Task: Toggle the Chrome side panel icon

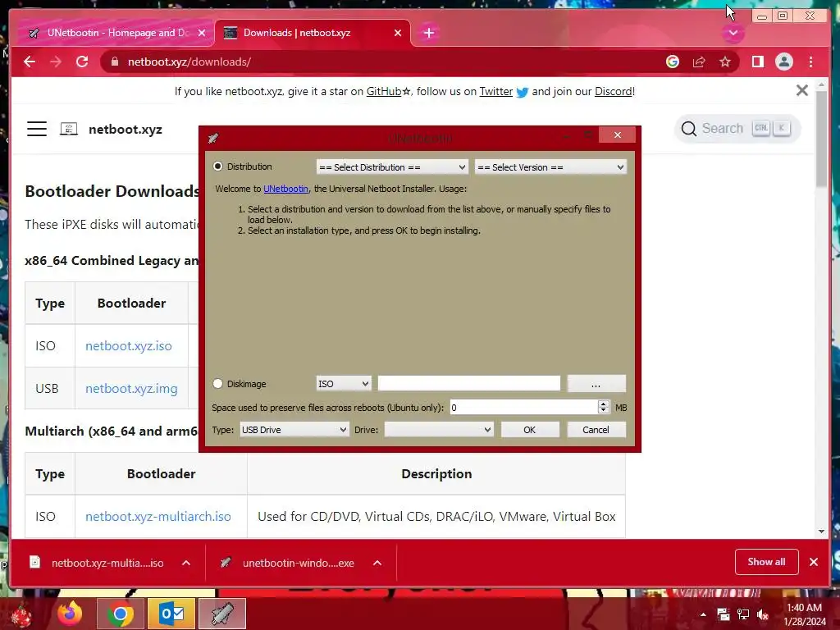Action: click(757, 62)
